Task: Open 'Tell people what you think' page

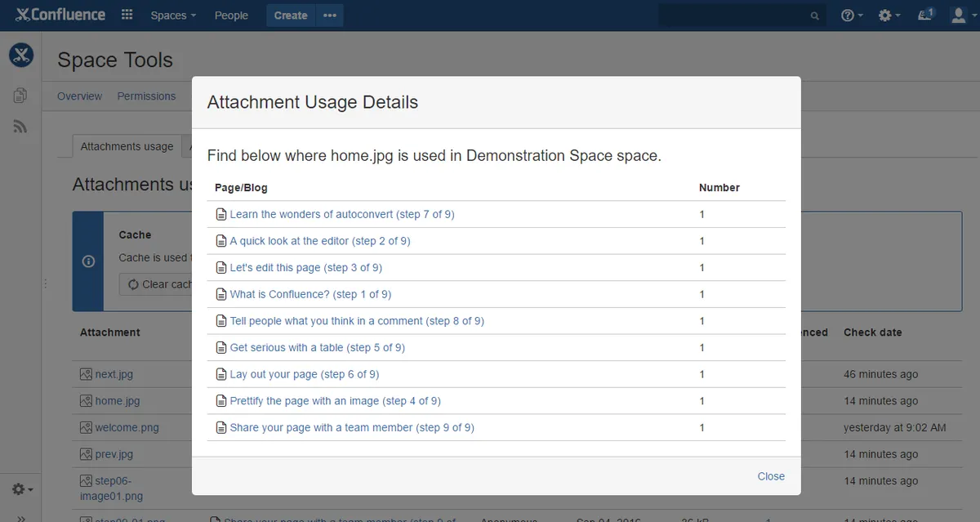Action: point(357,321)
